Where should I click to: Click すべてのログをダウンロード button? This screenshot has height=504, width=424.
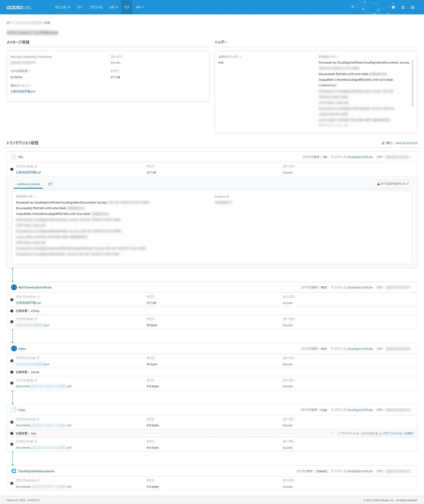click(393, 184)
